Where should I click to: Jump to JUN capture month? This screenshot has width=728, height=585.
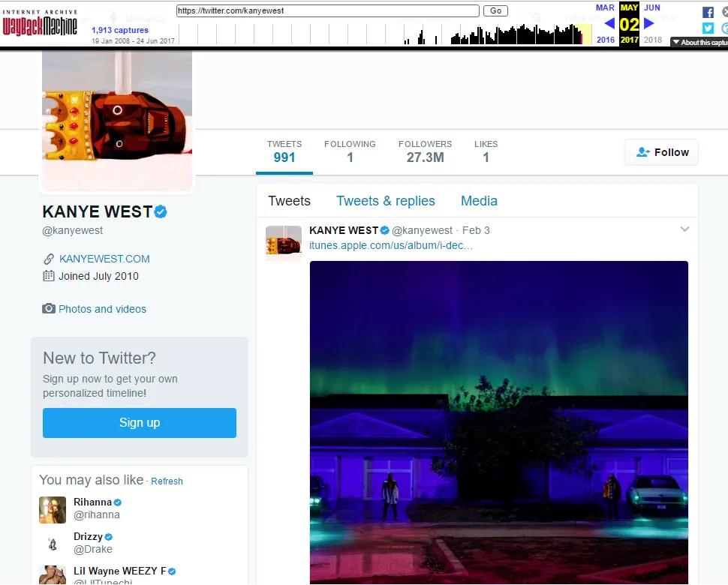tap(652, 7)
